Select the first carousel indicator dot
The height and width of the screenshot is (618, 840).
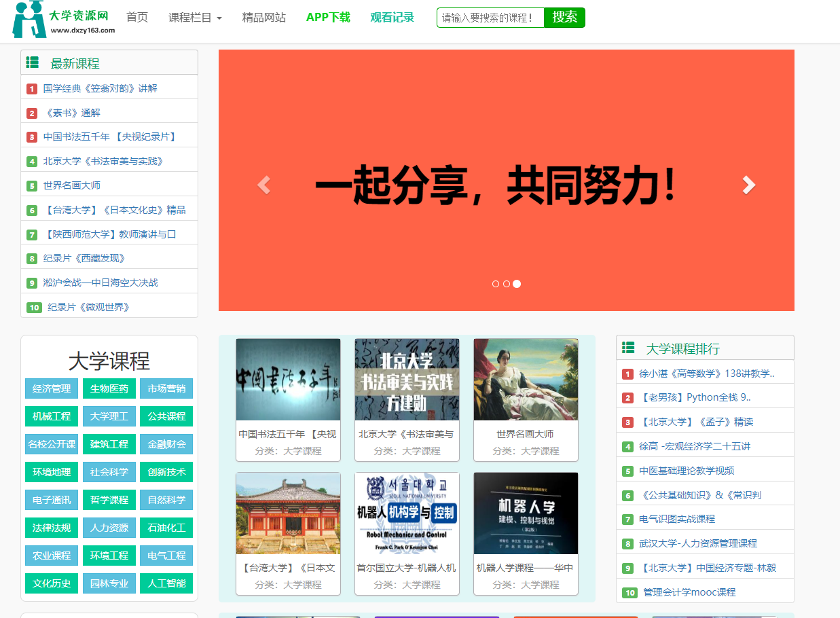[495, 284]
